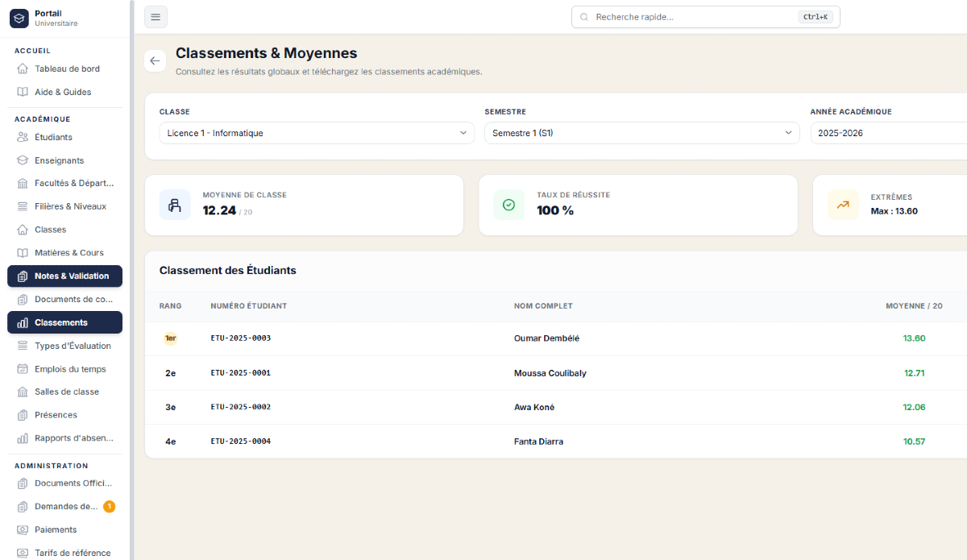Click the average 10.57
Viewport: 967px width, 560px height.
click(914, 442)
